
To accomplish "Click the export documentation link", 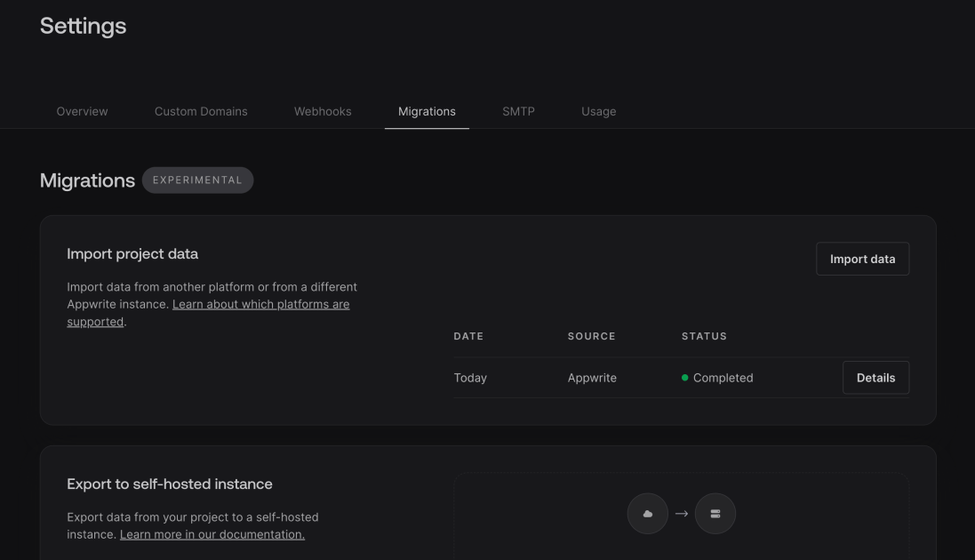I will click(x=212, y=534).
